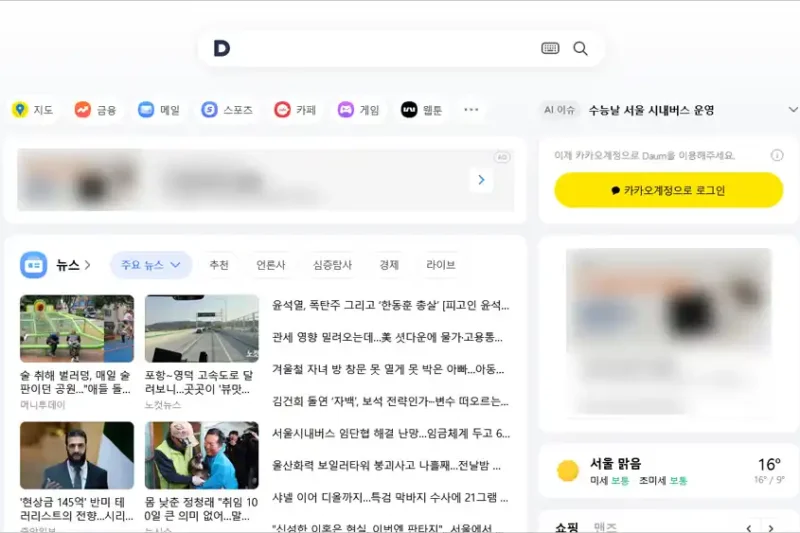Open 금융 finance shortcut icon
Viewport: 800px width, 533px height.
83,110
